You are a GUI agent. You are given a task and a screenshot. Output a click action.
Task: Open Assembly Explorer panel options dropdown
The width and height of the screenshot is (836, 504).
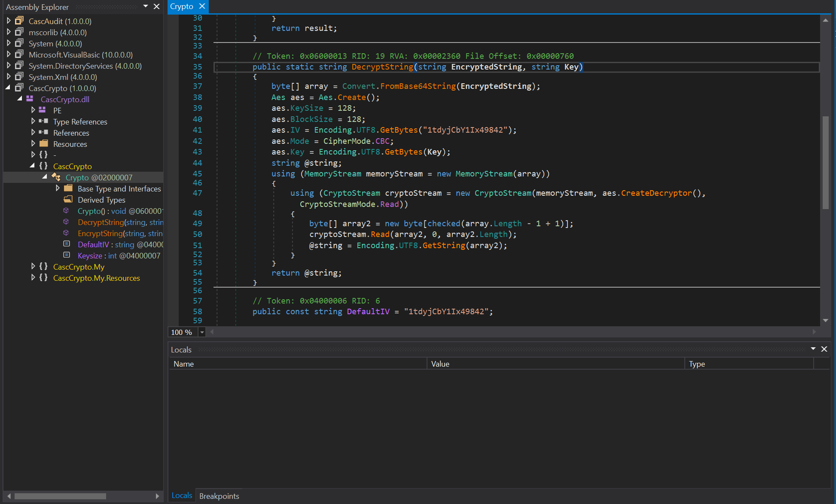(x=146, y=6)
